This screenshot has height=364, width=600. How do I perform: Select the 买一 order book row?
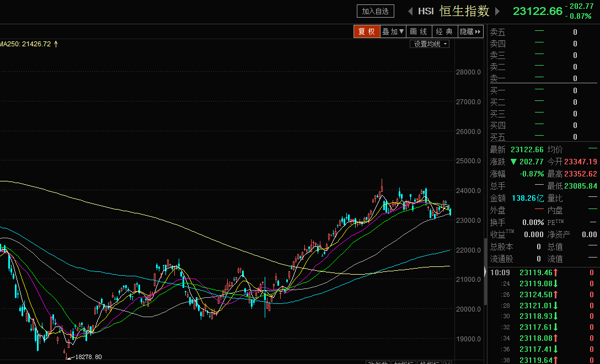tap(543, 90)
